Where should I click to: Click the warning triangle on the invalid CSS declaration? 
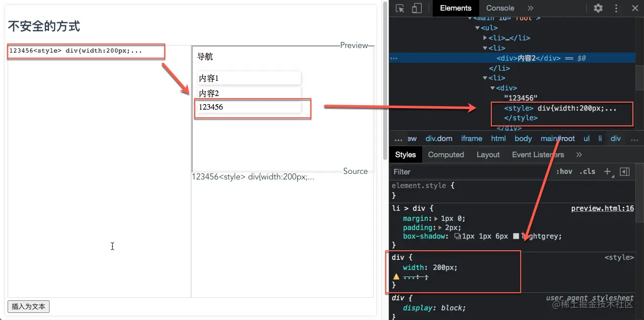(397, 277)
